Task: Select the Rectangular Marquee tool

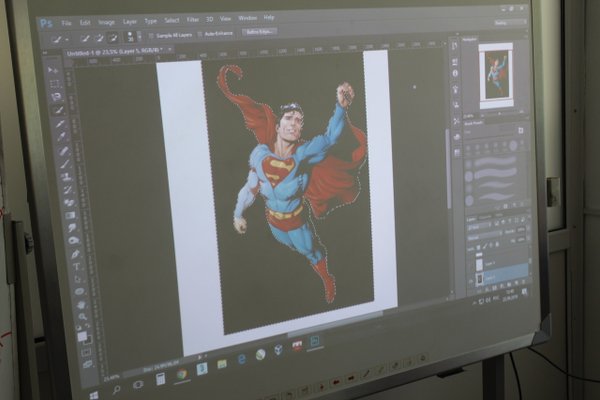Action: coord(54,84)
